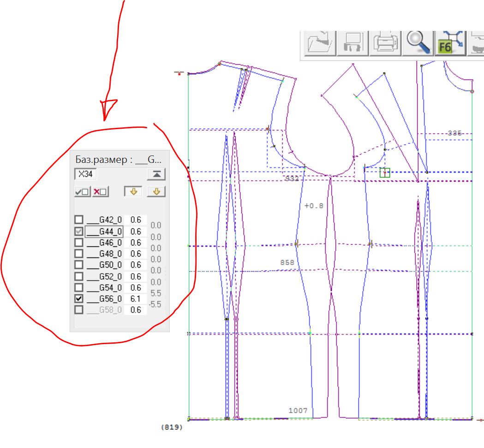The width and height of the screenshot is (484, 448).
Task: Uncheck the G56_0 size checkbox
Action: click(79, 299)
